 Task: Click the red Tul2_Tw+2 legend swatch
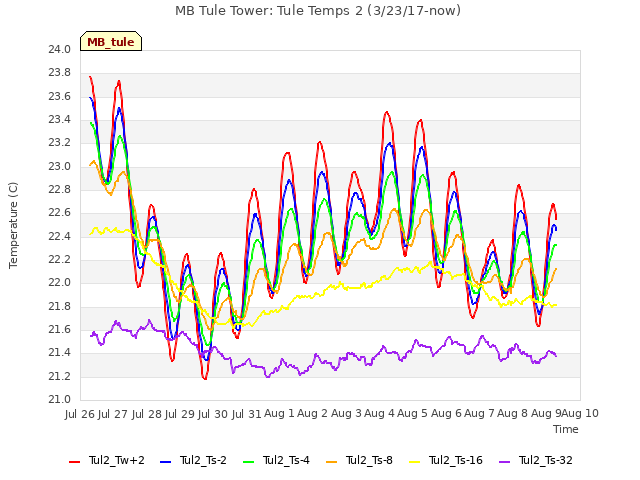pyautogui.click(x=74, y=462)
